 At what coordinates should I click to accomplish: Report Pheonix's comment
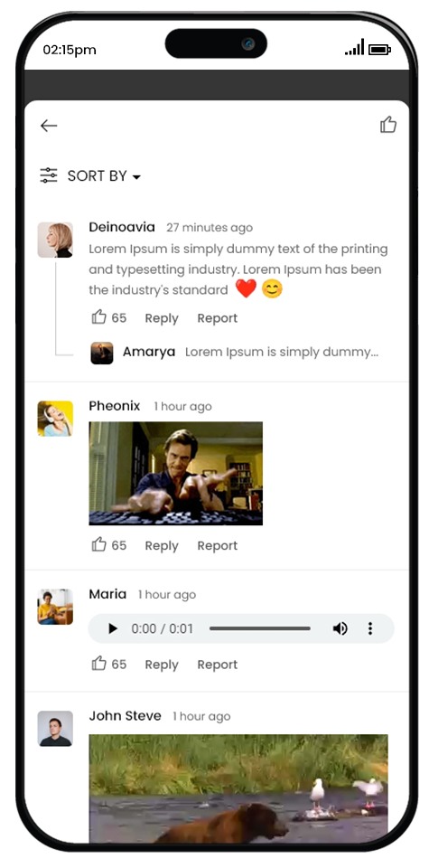218,546
